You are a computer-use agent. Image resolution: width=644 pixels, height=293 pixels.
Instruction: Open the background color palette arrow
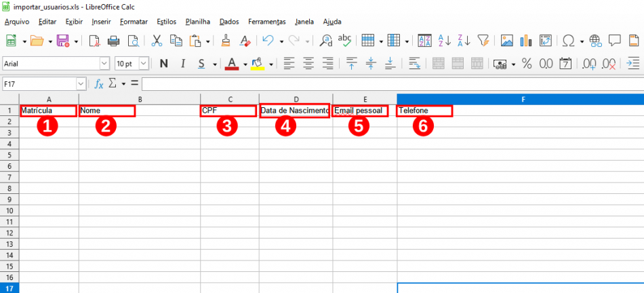click(x=271, y=64)
